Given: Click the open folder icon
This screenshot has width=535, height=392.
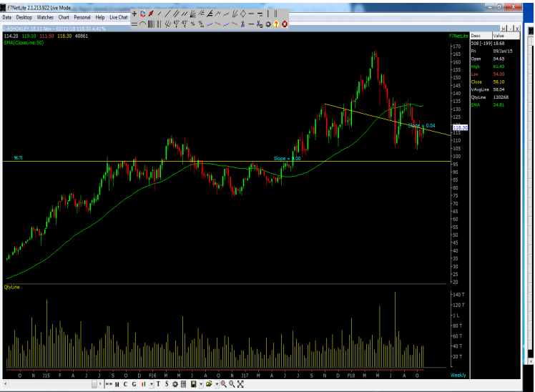Looking at the screenshot, I should (x=209, y=384).
